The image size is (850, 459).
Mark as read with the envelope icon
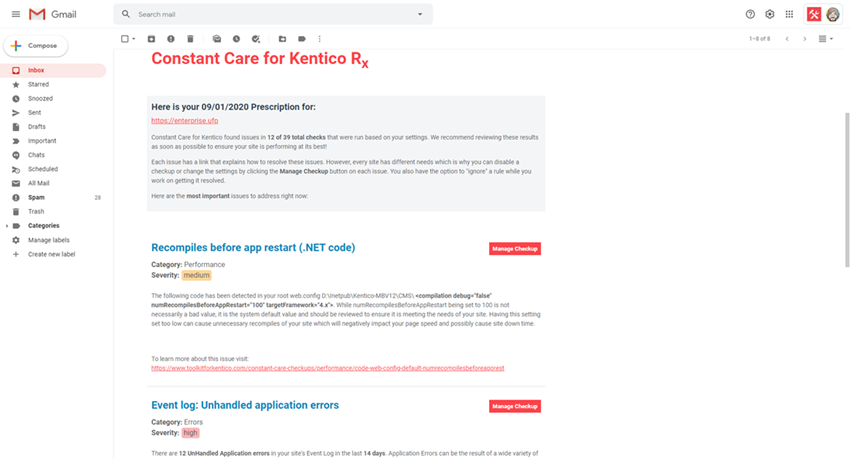pyautogui.click(x=217, y=39)
